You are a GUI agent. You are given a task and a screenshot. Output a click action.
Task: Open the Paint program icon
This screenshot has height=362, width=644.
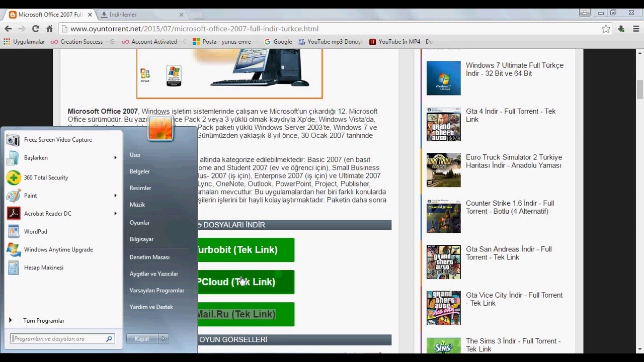[13, 196]
